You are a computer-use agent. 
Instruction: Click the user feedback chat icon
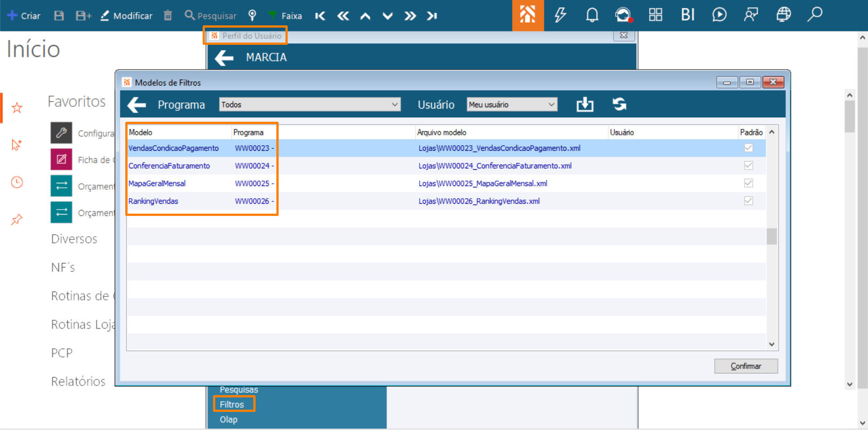(751, 15)
